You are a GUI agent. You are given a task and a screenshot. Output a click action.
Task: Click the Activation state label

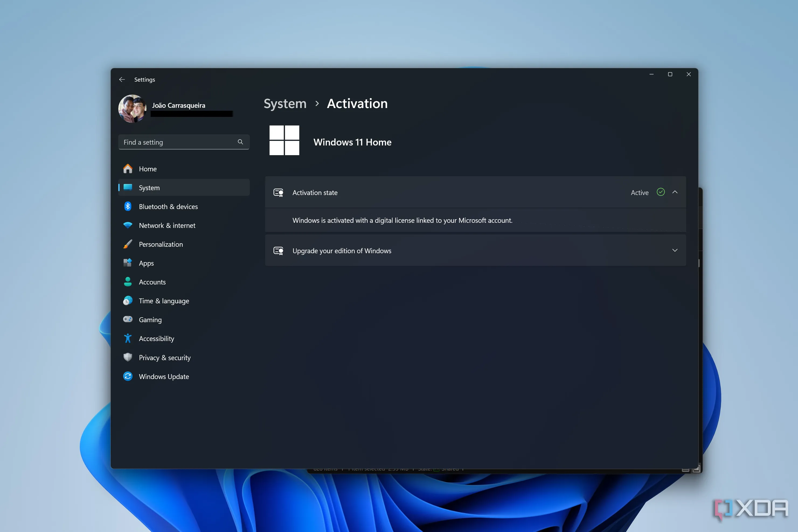point(315,193)
